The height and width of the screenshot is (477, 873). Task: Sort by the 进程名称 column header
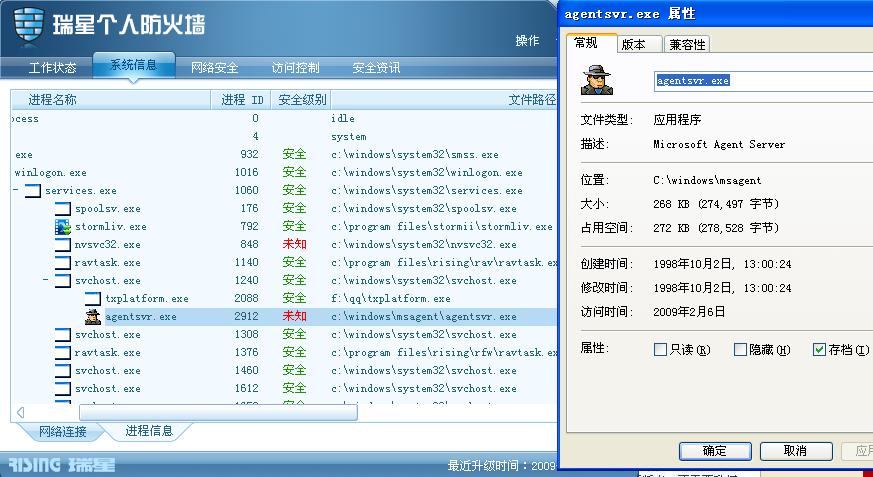(111, 100)
